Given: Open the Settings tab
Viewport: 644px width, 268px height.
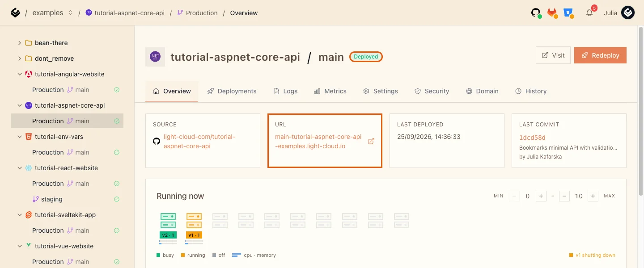Looking at the screenshot, I should click(381, 91).
